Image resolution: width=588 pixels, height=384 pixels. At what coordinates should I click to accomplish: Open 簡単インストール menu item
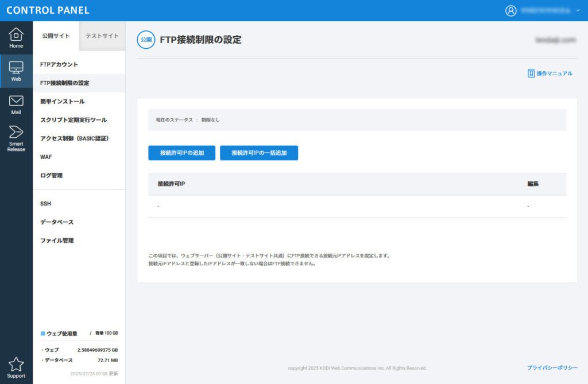pos(79,101)
